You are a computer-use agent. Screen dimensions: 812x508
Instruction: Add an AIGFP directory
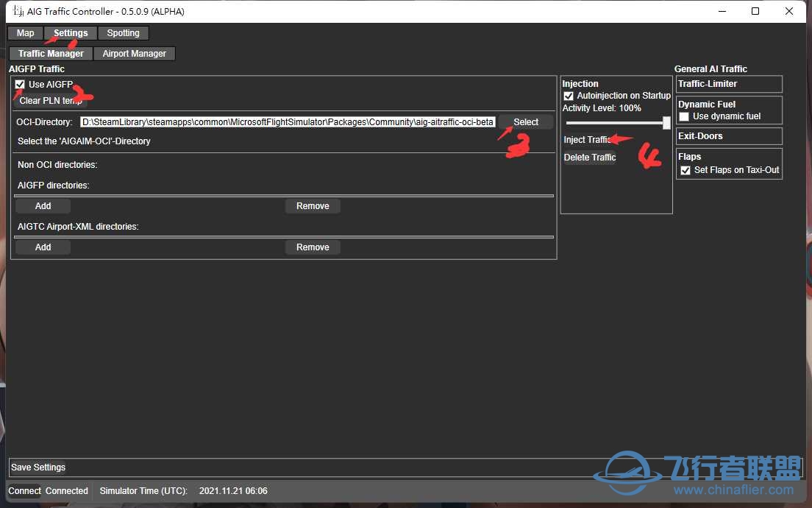tap(43, 206)
